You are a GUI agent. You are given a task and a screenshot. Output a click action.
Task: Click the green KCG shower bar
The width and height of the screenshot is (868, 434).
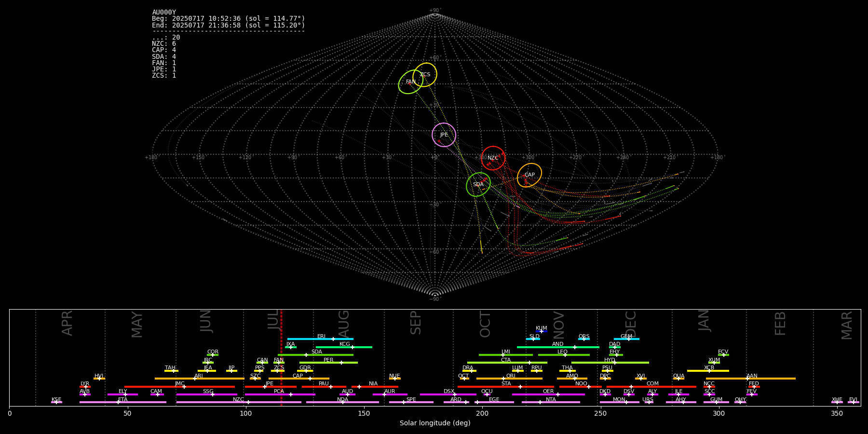point(344,347)
